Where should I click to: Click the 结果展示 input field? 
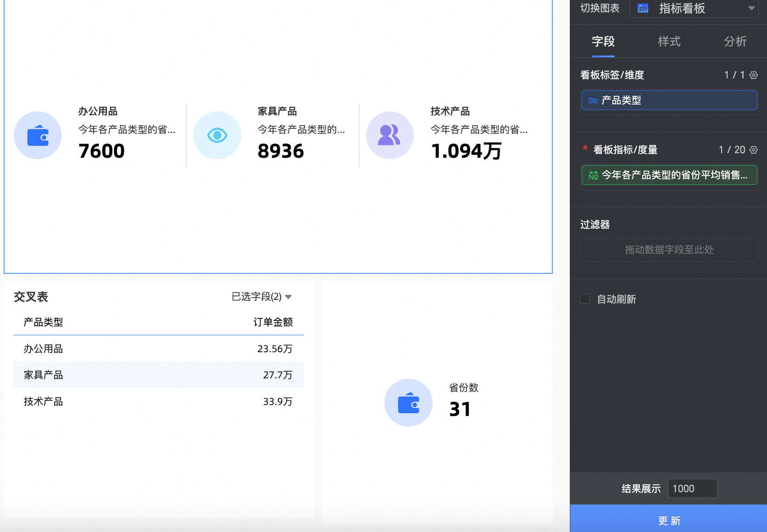692,488
